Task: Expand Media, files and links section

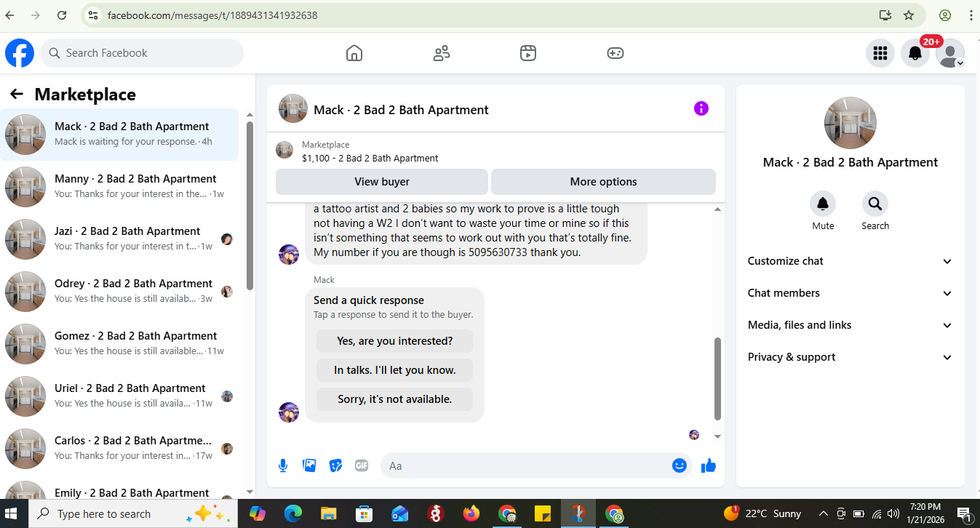Action: pos(850,325)
